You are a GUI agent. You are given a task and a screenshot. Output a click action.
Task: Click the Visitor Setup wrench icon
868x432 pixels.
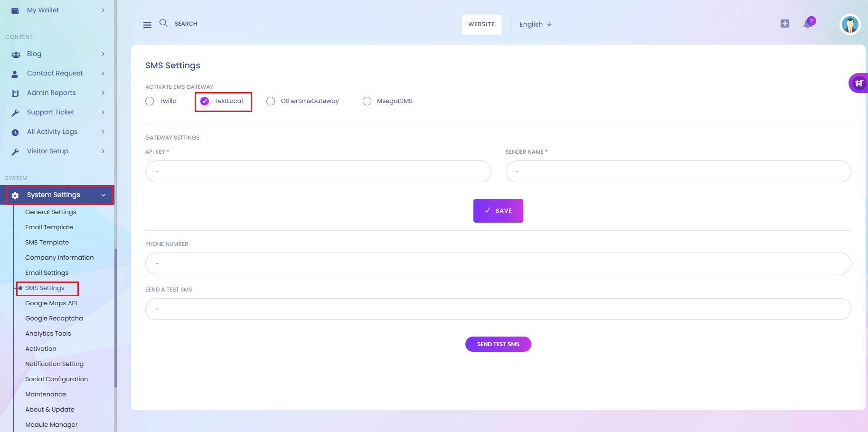(15, 152)
